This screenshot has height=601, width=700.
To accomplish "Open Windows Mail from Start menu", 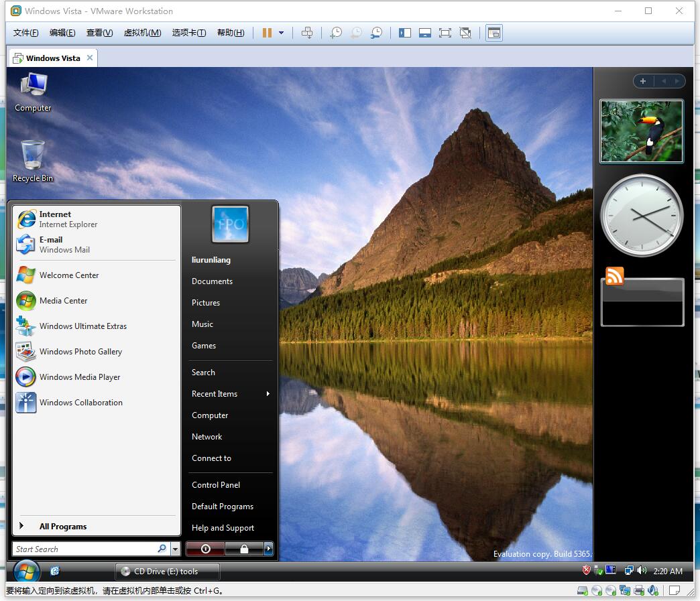I will (97, 245).
